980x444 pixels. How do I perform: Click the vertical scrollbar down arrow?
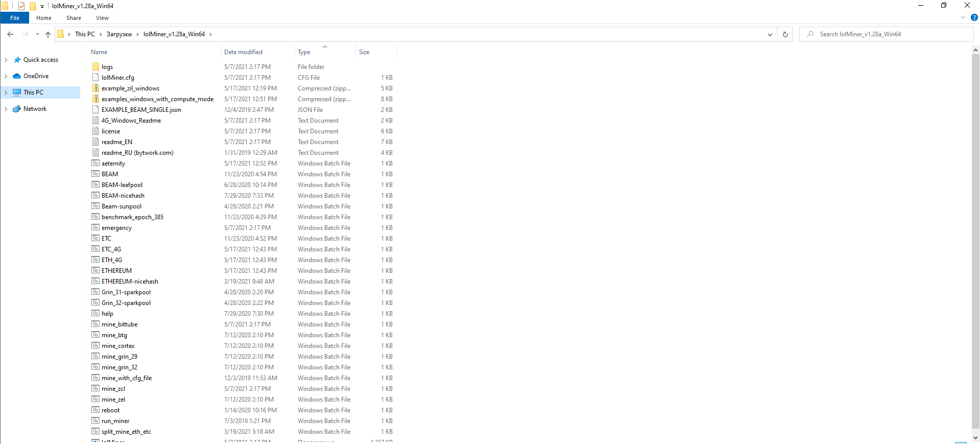pyautogui.click(x=975, y=438)
